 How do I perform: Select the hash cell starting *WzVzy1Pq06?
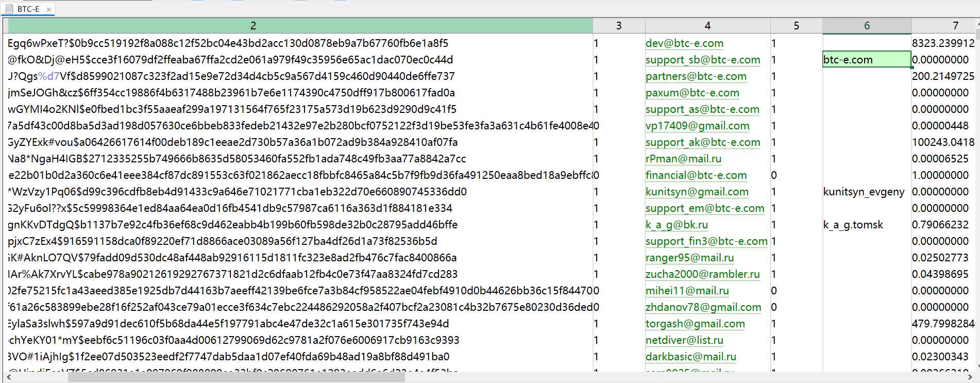tap(300, 192)
